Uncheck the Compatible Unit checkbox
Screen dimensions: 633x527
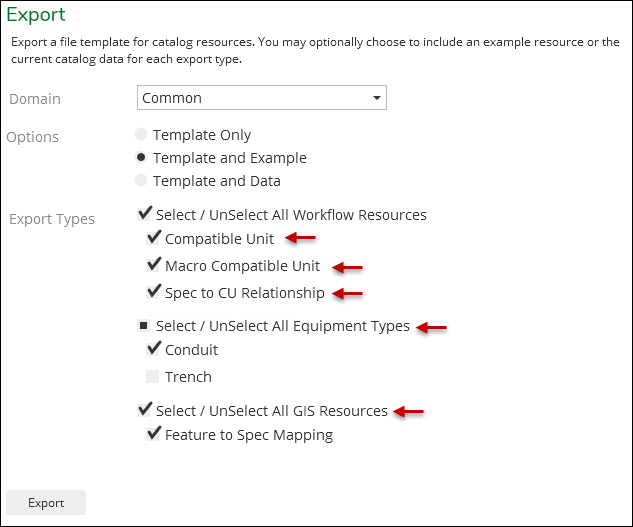click(153, 237)
